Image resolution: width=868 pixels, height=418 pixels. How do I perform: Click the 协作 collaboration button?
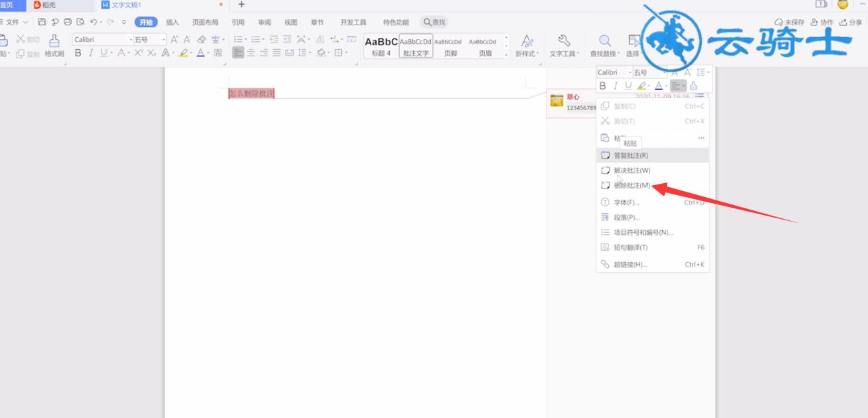pyautogui.click(x=822, y=22)
